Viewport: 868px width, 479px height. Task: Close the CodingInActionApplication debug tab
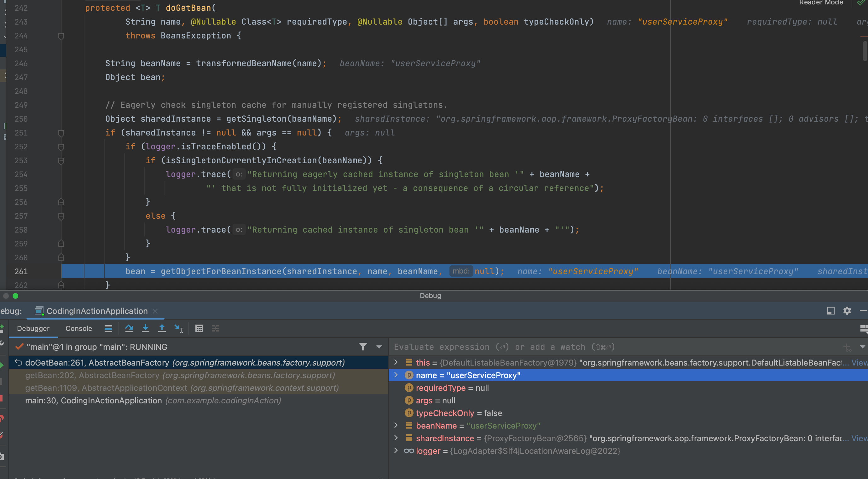click(155, 311)
